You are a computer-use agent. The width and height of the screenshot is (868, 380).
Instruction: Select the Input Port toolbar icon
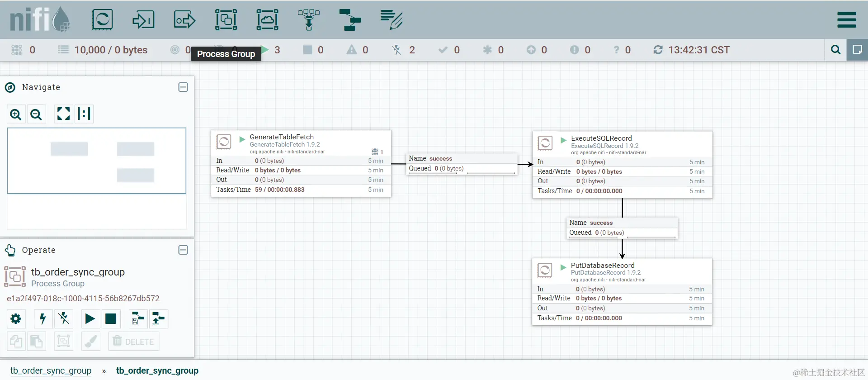click(x=143, y=20)
